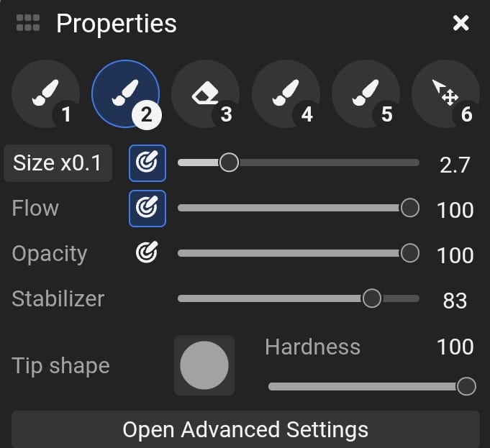Viewport: 490px width, 448px height.
Task: Select brush preset slot 5
Action: [366, 94]
